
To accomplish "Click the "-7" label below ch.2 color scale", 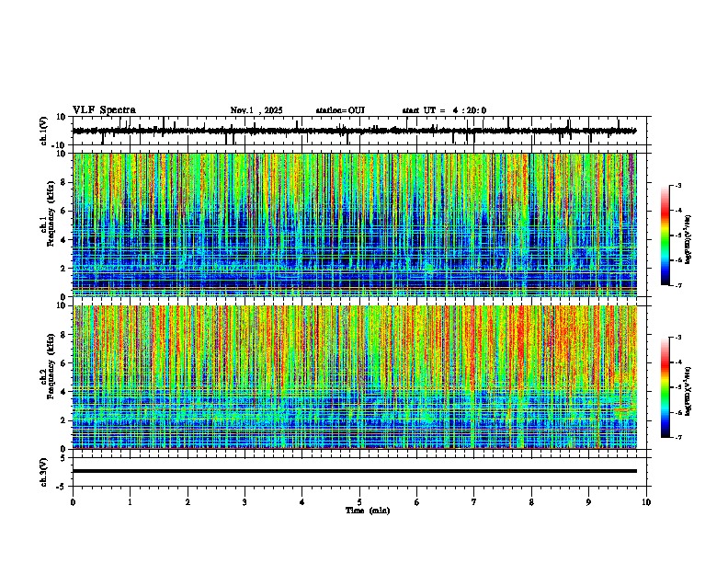I will coord(677,437).
